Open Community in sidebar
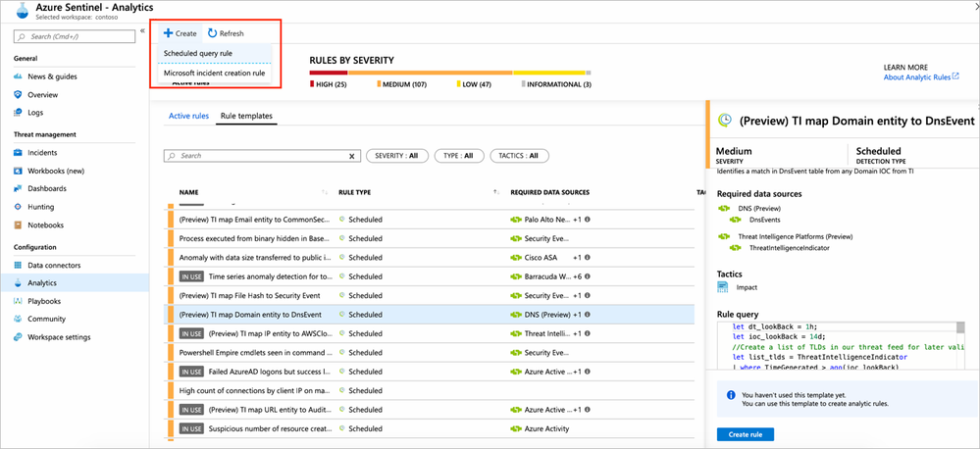Image resolution: width=980 pixels, height=449 pixels. pyautogui.click(x=46, y=320)
